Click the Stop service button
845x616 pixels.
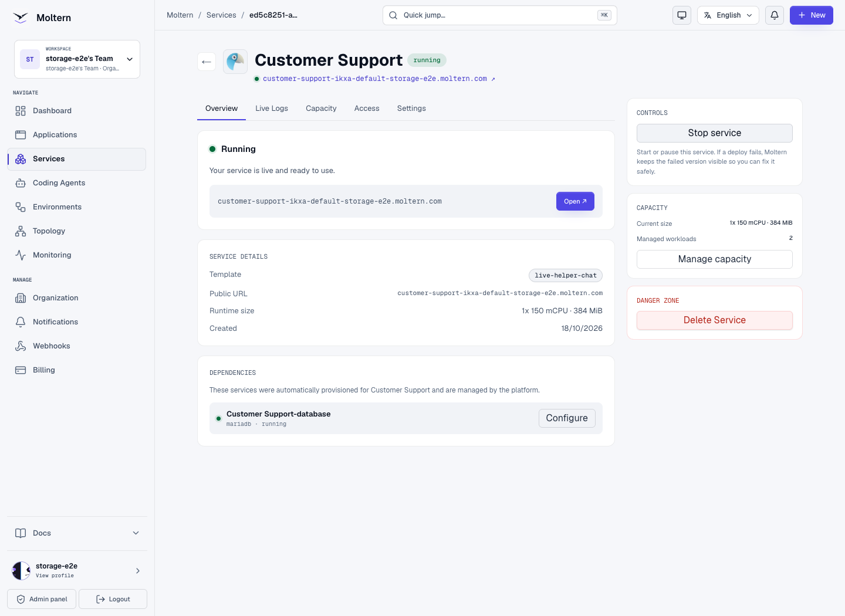tap(715, 133)
